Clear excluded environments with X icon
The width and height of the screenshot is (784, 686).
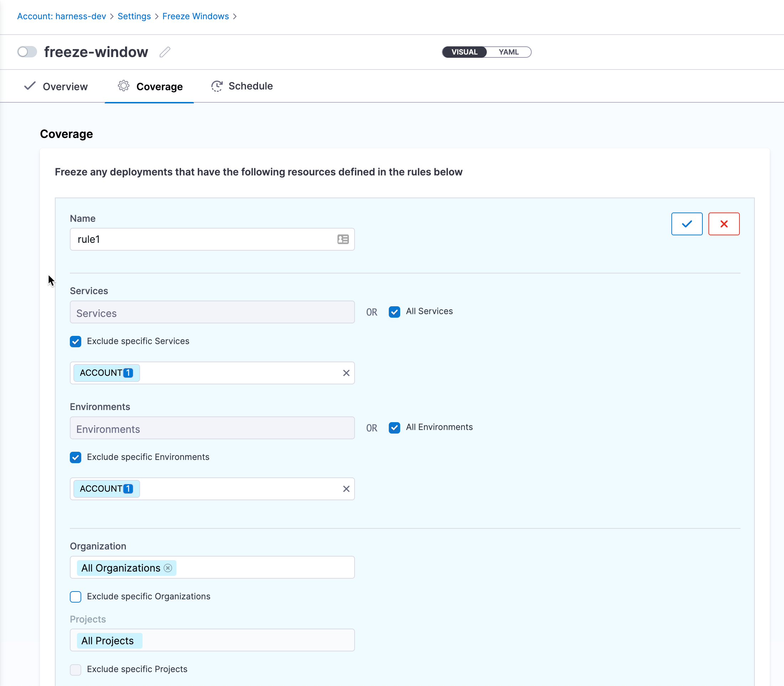(x=346, y=489)
